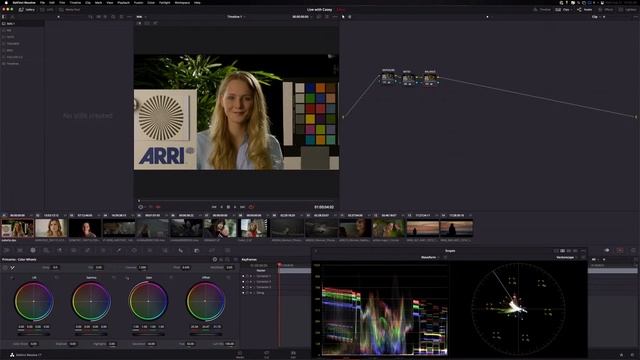Open the HDR grade palette
The height and width of the screenshot is (360, 640).
[46, 250]
